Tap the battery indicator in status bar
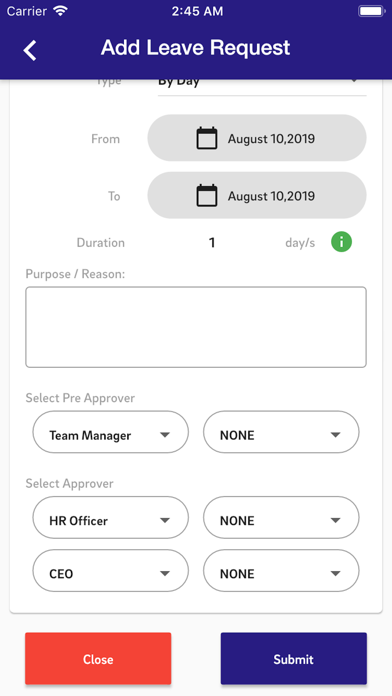Viewport: 392px width, 696px height. tap(370, 11)
